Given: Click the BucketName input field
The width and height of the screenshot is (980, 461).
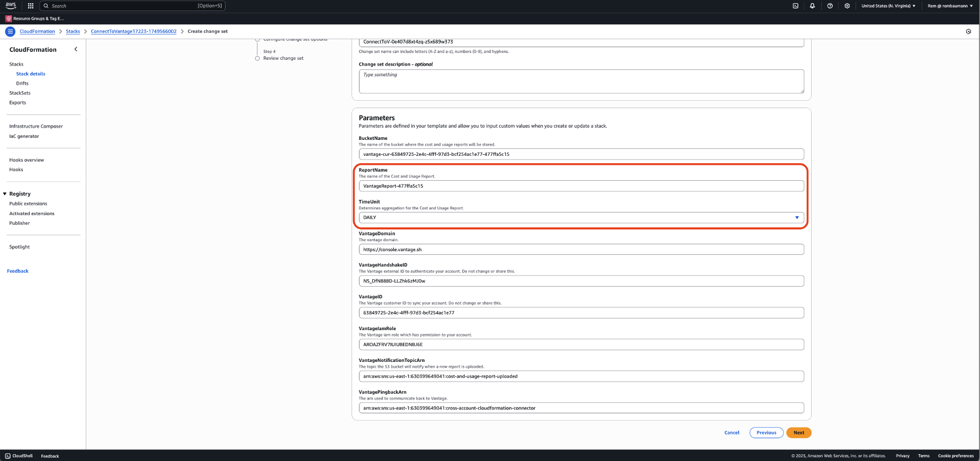Looking at the screenshot, I should pyautogui.click(x=581, y=154).
